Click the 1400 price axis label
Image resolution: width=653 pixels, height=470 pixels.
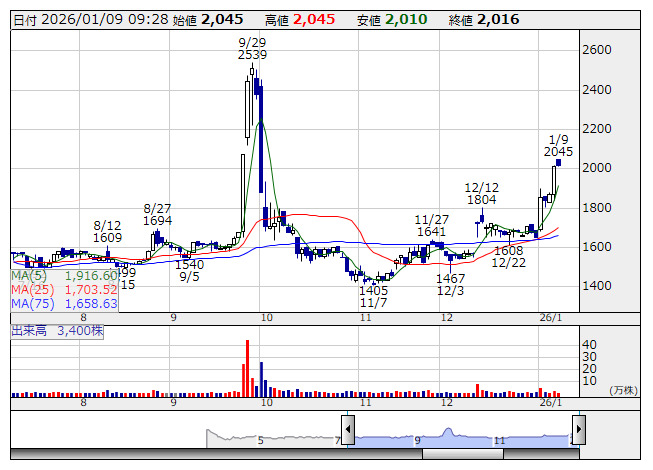pyautogui.click(x=596, y=286)
